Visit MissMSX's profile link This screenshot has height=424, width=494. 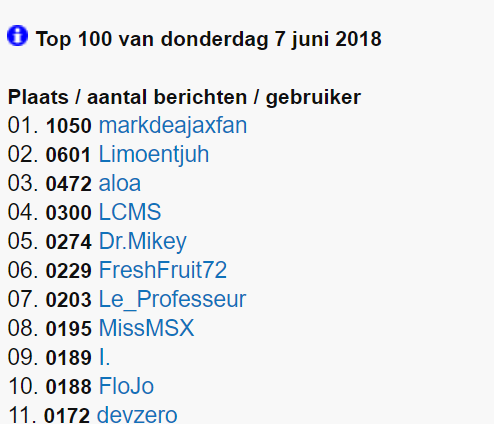point(146,328)
